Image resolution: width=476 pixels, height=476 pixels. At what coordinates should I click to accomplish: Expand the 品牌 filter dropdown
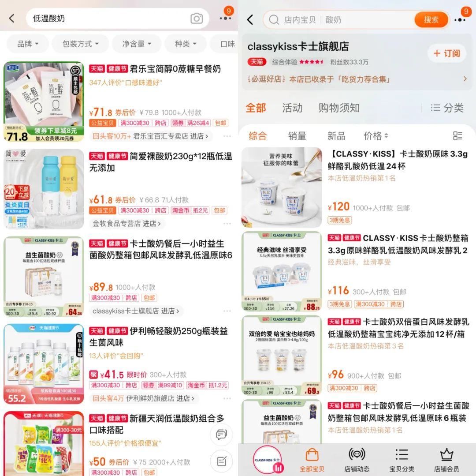(x=28, y=44)
